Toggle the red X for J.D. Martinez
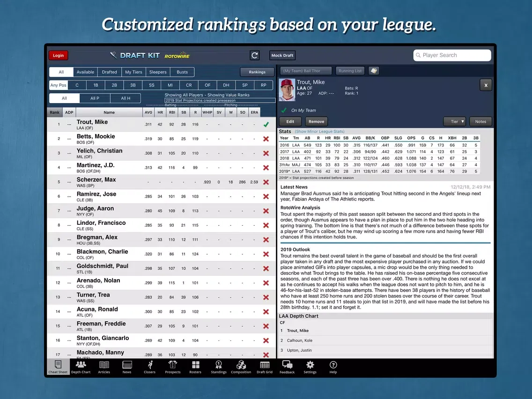 pos(266,168)
